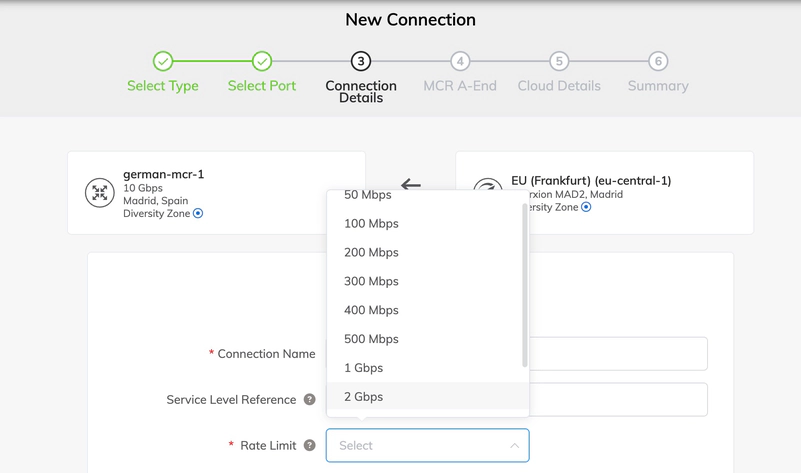Click the Connection Details step 3 circle
801x473 pixels.
coord(361,61)
